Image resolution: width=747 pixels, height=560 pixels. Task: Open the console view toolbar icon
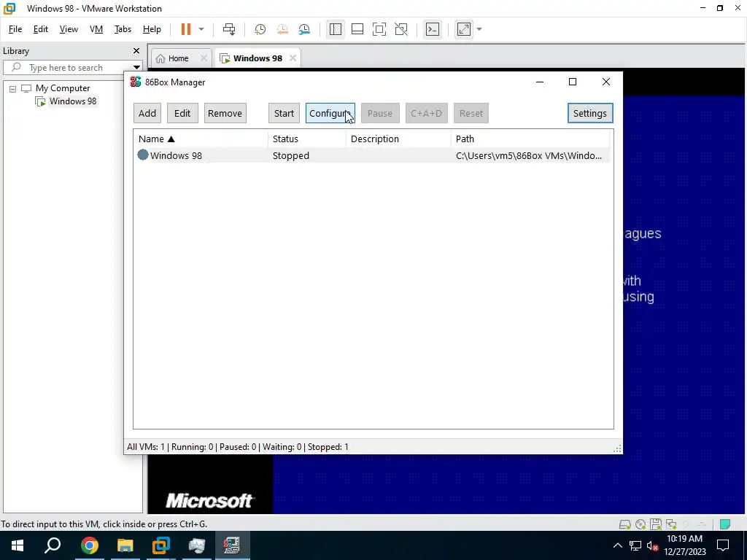432,29
